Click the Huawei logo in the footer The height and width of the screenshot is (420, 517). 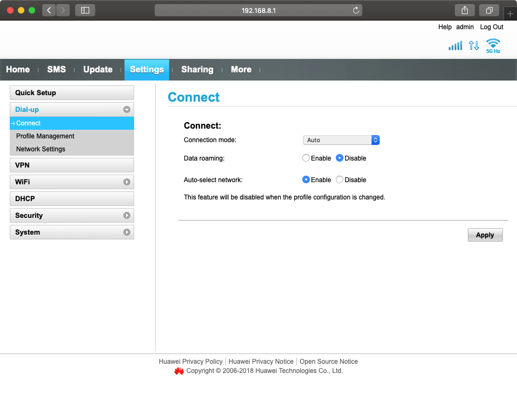pyautogui.click(x=180, y=371)
